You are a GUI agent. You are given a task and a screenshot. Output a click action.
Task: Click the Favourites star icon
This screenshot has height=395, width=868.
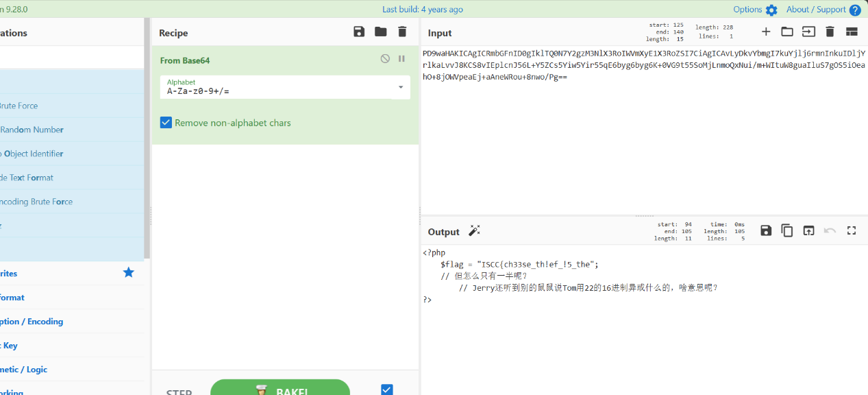point(128,272)
